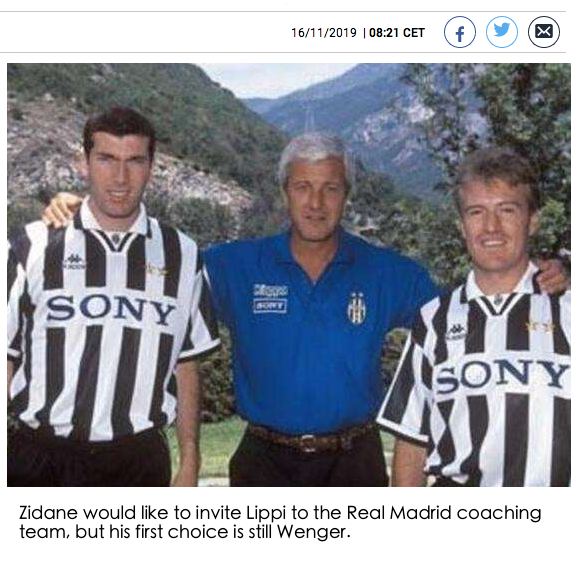Share the article on Facebook
Viewport: 580px width, 567px height.
coord(460,32)
